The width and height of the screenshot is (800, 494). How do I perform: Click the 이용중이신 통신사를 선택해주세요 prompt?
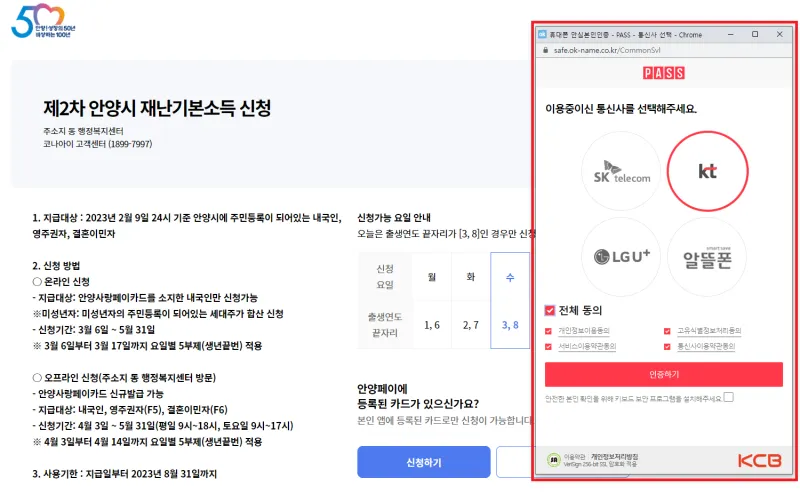click(621, 109)
